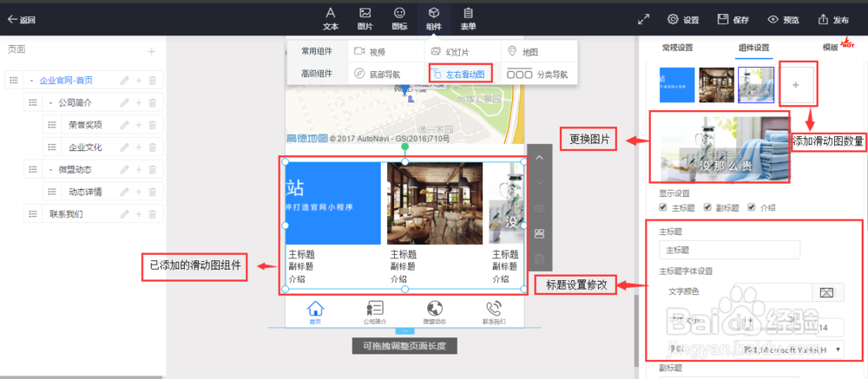Add subpage under 公司简介
This screenshot has height=379, width=868.
tap(138, 102)
